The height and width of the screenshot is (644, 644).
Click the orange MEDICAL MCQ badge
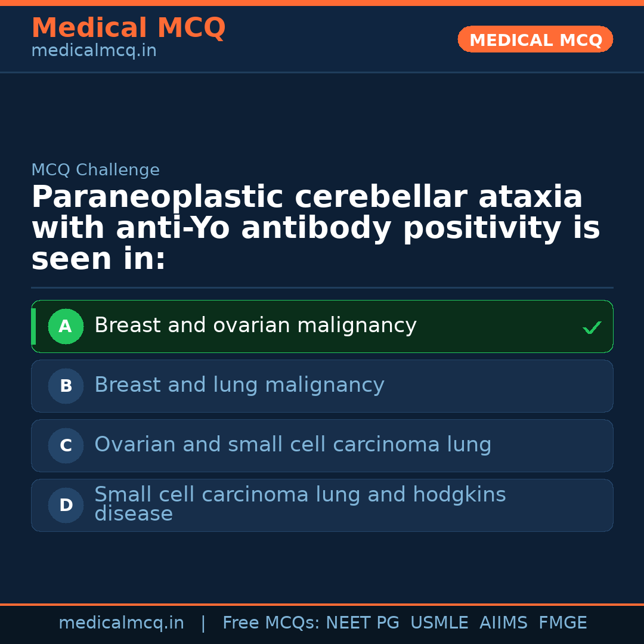tap(535, 40)
